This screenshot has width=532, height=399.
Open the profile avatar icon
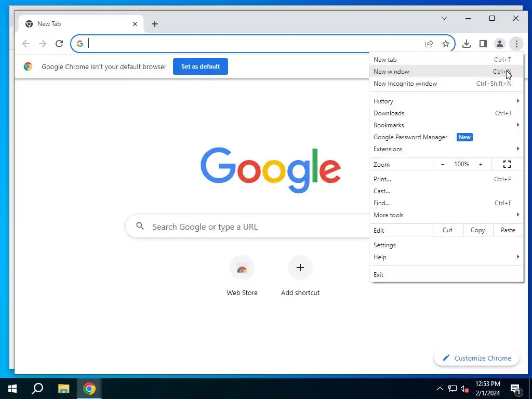coord(500,44)
